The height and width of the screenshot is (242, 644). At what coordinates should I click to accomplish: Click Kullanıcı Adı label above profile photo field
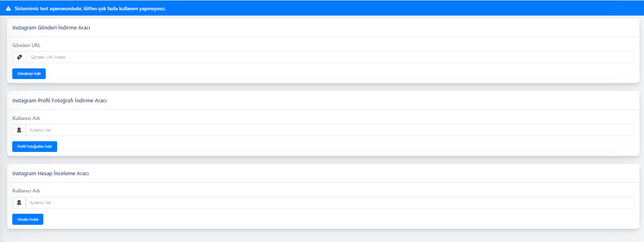coord(26,118)
